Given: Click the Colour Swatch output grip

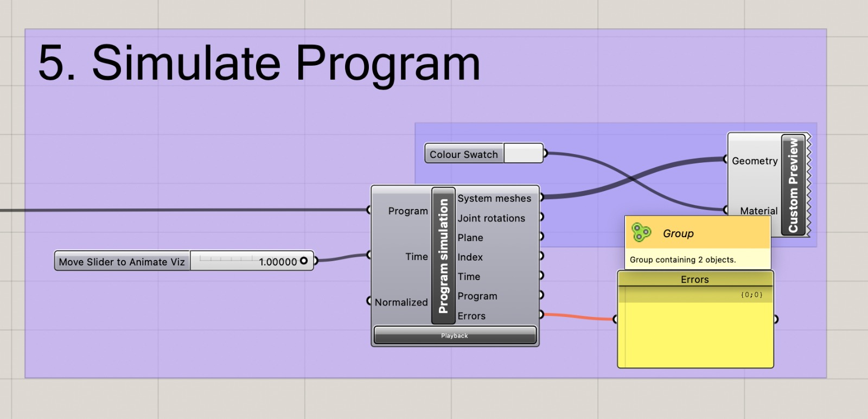Looking at the screenshot, I should (x=545, y=153).
